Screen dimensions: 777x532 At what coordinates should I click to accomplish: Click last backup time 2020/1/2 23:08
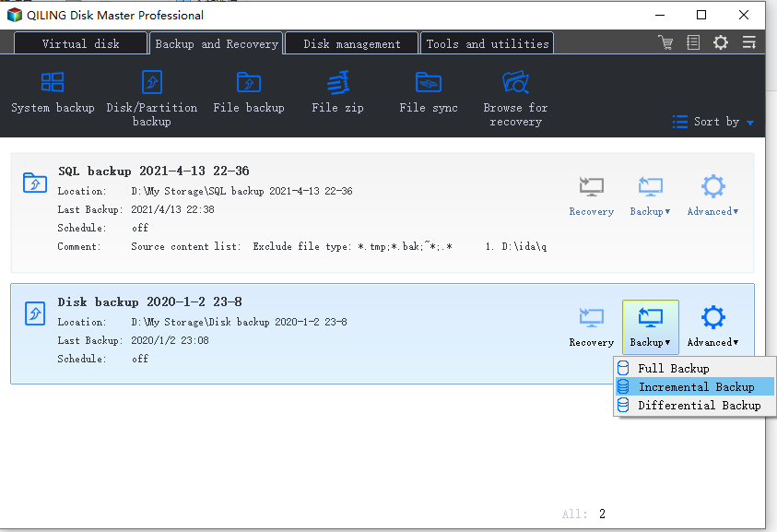(170, 340)
